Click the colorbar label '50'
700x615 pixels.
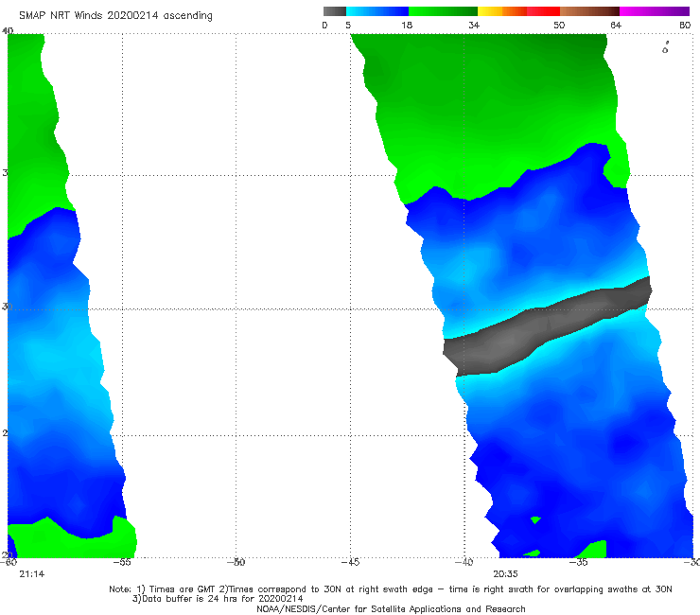click(559, 25)
